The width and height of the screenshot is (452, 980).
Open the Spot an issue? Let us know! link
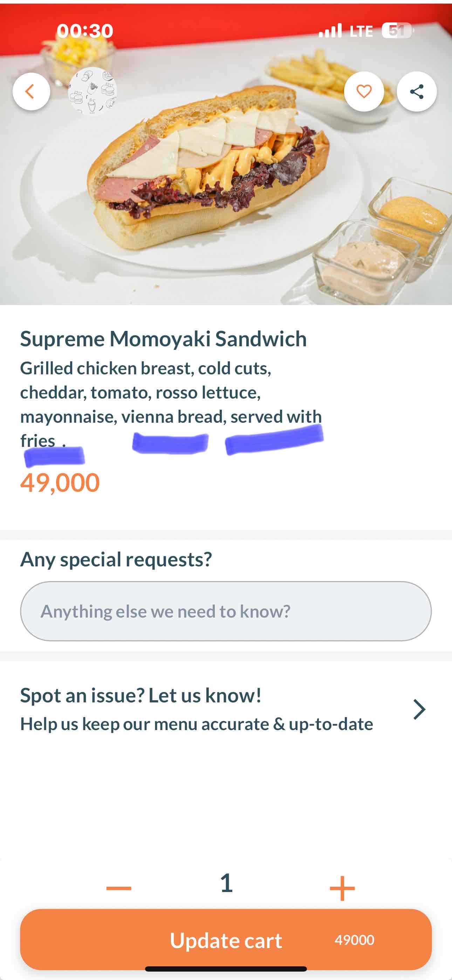(x=141, y=695)
